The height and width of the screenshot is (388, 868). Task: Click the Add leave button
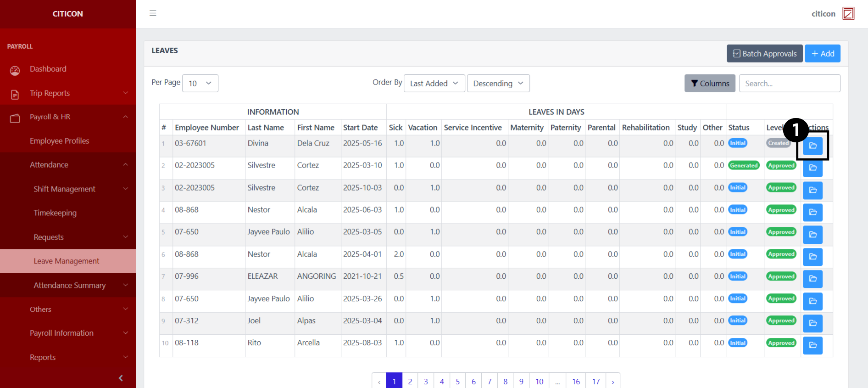[822, 53]
